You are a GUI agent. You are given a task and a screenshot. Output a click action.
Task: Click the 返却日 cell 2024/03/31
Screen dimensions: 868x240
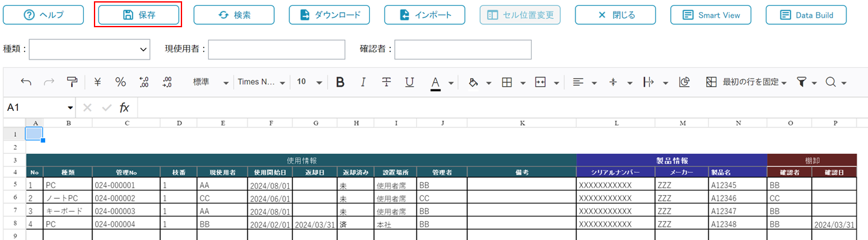(315, 224)
